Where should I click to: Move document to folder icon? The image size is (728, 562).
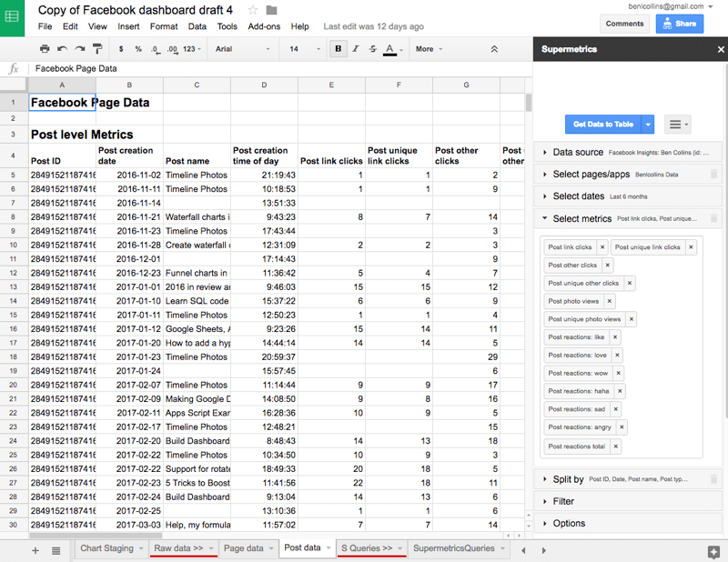(271, 10)
